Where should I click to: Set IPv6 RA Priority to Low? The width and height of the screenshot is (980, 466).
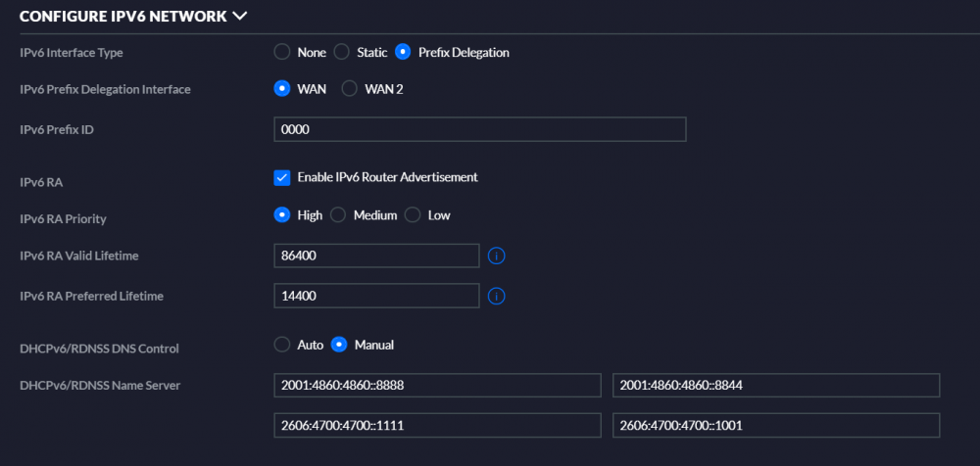413,214
